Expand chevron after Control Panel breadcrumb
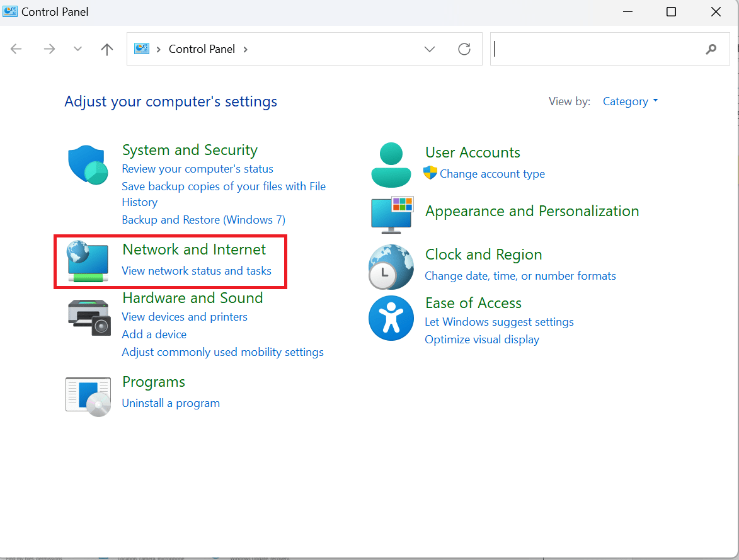 (246, 49)
